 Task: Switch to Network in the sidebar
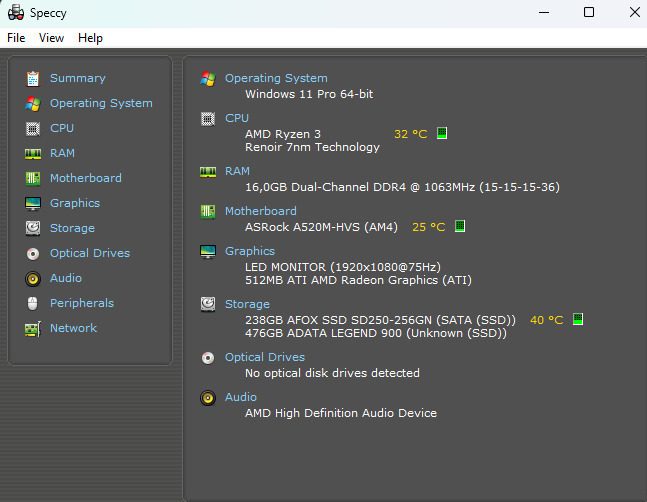pos(73,328)
